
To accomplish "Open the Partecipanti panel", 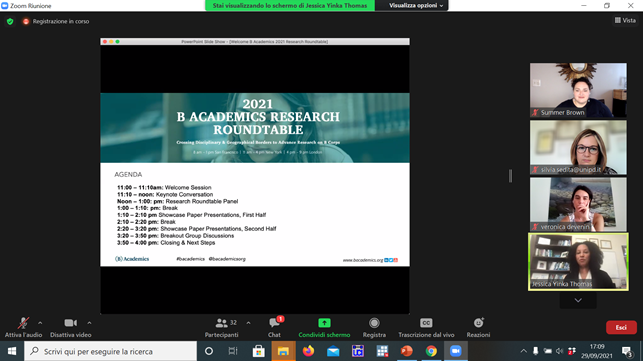I will click(x=221, y=327).
